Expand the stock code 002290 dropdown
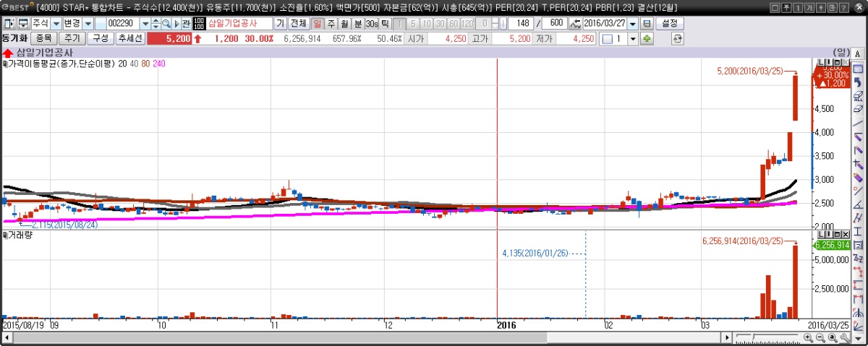 click(145, 24)
